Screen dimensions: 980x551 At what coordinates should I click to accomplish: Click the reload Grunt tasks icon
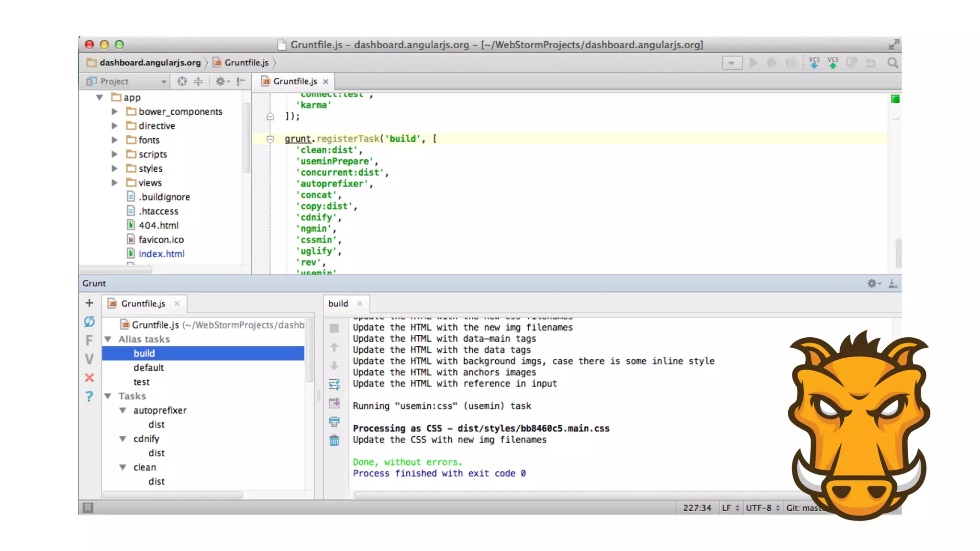[89, 321]
